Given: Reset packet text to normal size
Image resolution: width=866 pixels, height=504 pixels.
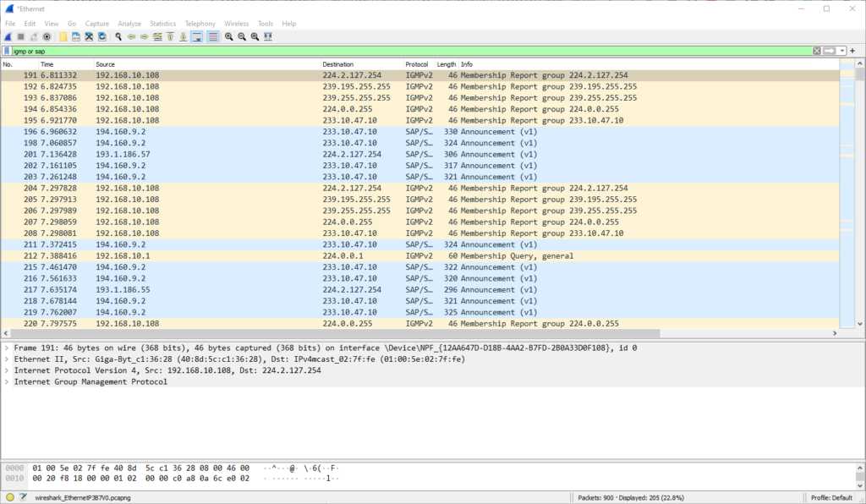Looking at the screenshot, I should [x=255, y=36].
